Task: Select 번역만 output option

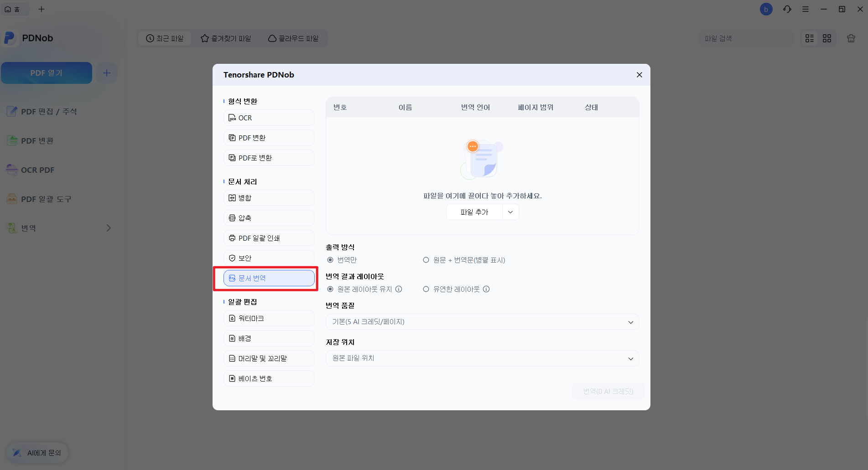Action: (342, 260)
